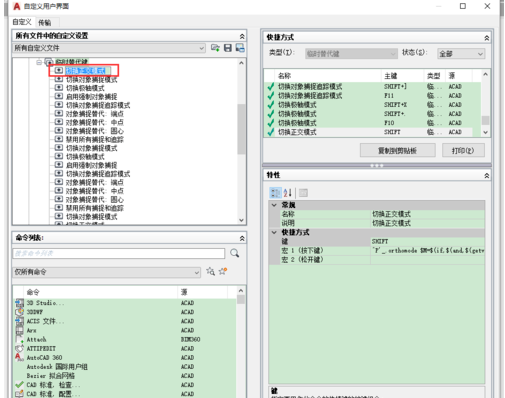Click the find command or text icon
The width and height of the screenshot is (505, 398).
point(210,271)
